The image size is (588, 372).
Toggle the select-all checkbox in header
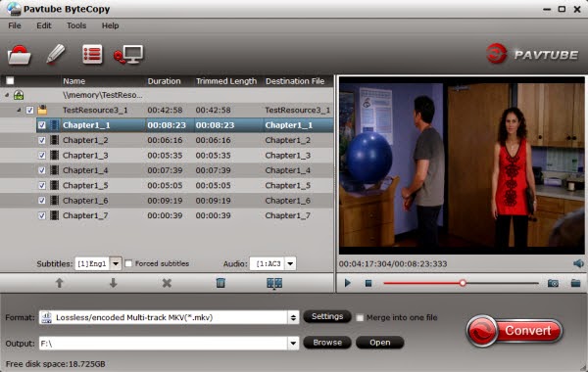pos(10,81)
